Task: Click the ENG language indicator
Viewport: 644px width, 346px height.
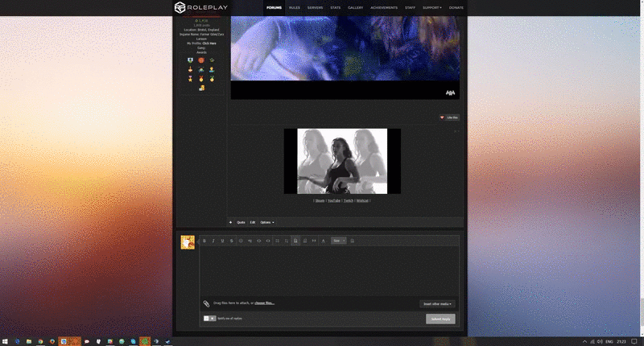Action: click(609, 341)
